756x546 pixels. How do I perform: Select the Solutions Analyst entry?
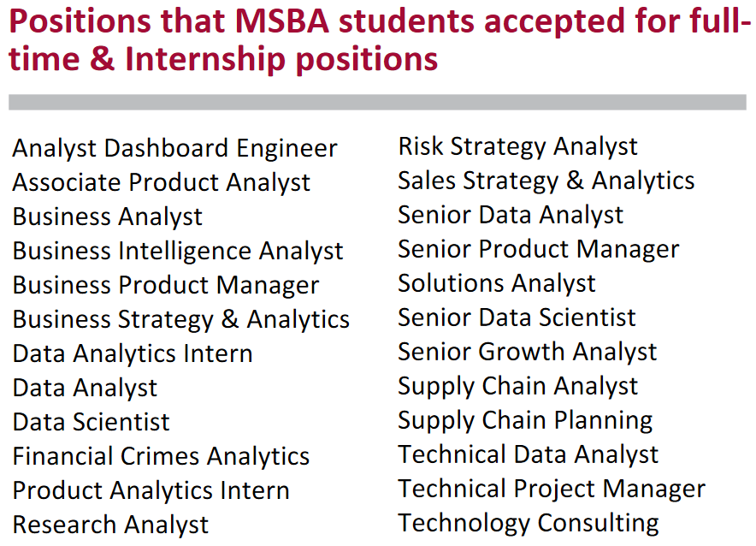click(x=497, y=283)
